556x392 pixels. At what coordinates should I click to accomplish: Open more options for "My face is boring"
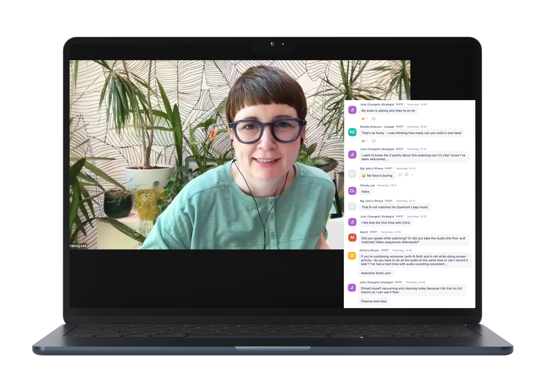412,175
